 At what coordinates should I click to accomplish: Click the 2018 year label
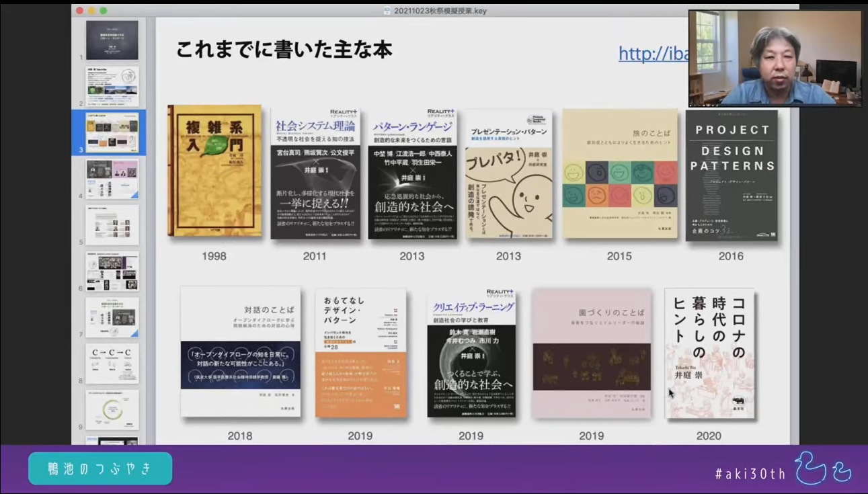point(240,436)
